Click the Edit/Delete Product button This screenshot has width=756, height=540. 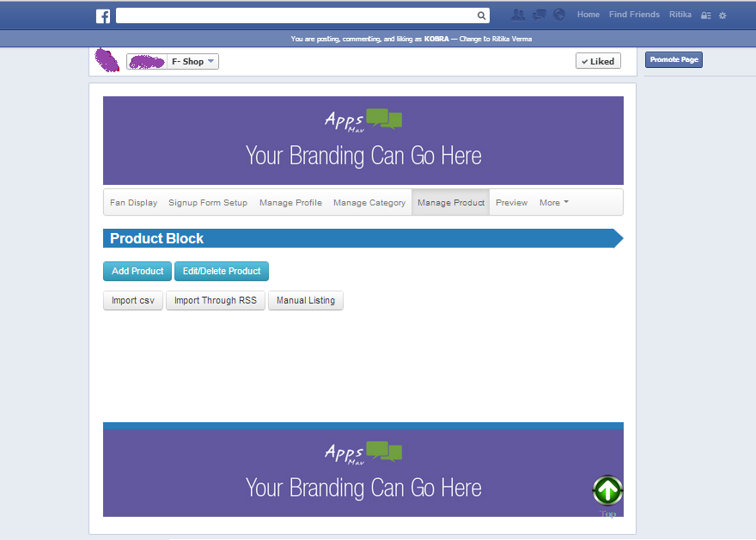click(x=222, y=271)
